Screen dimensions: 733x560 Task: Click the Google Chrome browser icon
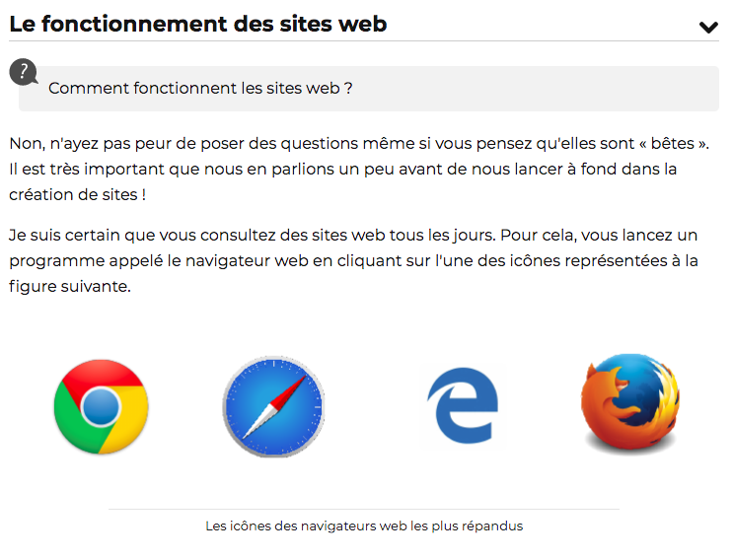click(101, 406)
